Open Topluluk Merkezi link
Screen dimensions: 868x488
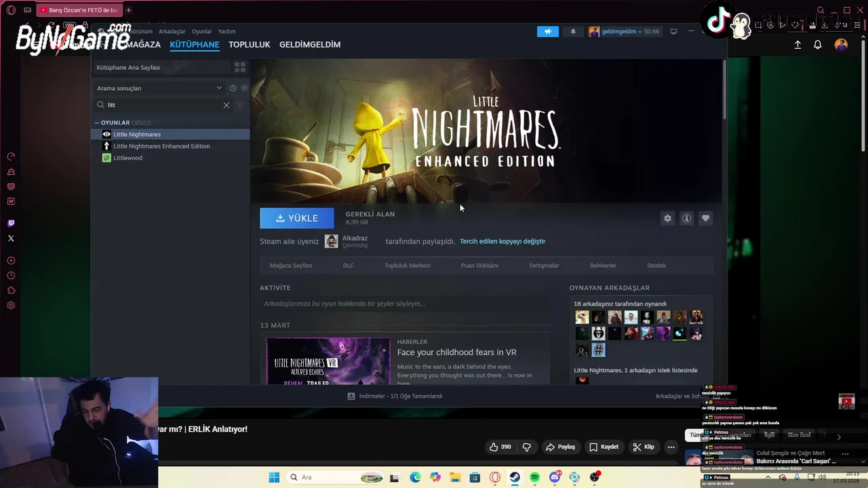point(408,266)
